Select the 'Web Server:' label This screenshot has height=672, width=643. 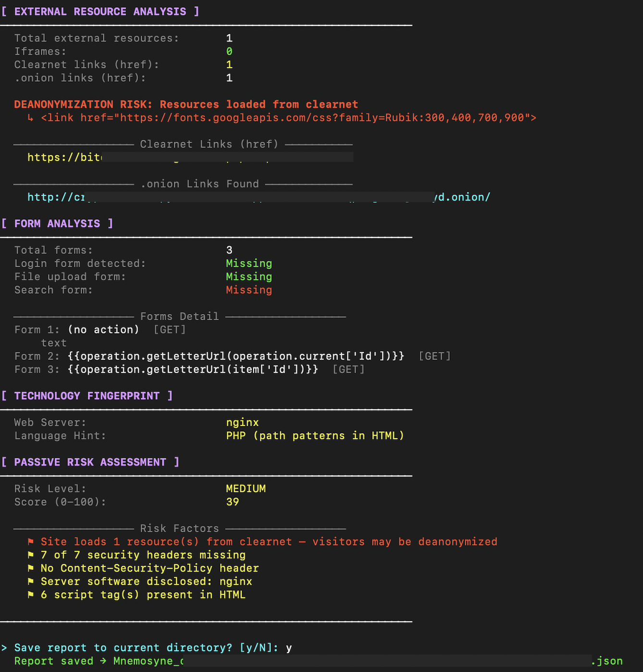[50, 423]
